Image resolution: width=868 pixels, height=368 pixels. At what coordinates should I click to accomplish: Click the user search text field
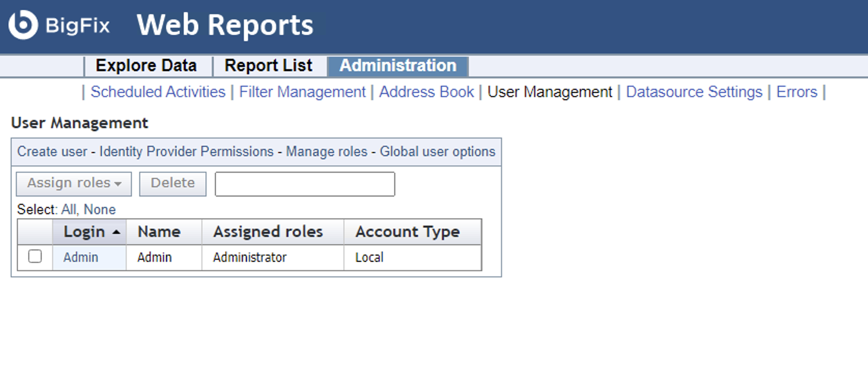click(304, 184)
